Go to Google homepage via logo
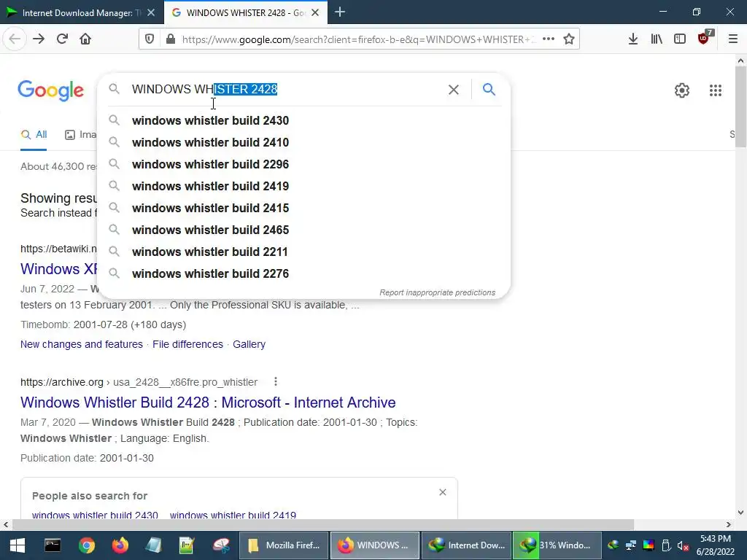The image size is (747, 560). click(x=50, y=90)
